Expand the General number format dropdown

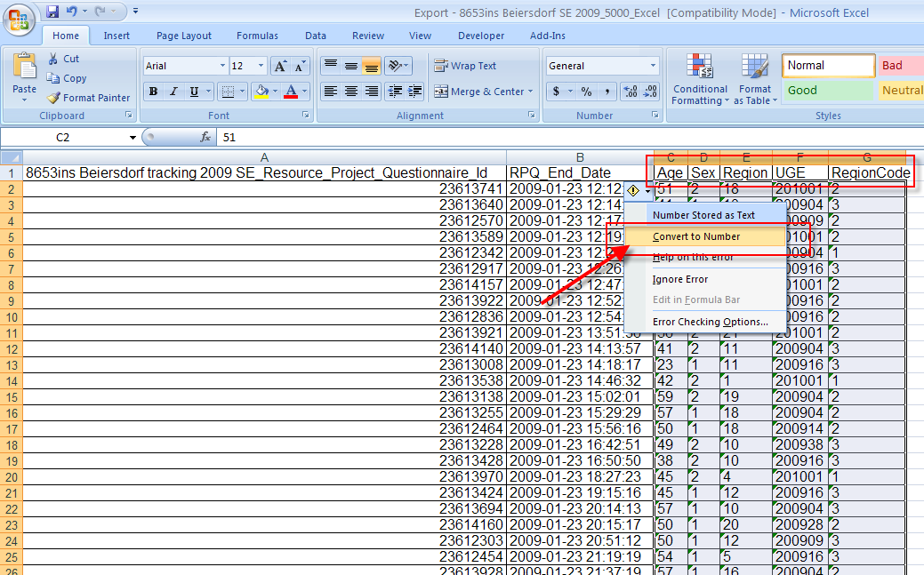(653, 66)
